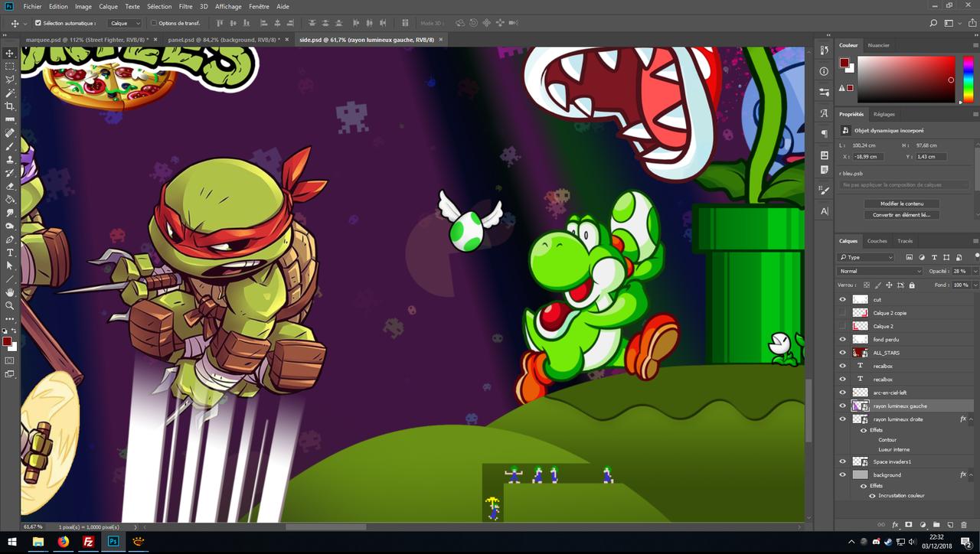The height and width of the screenshot is (554, 980).
Task: Collapse effects of background layer
Action: 971,475
